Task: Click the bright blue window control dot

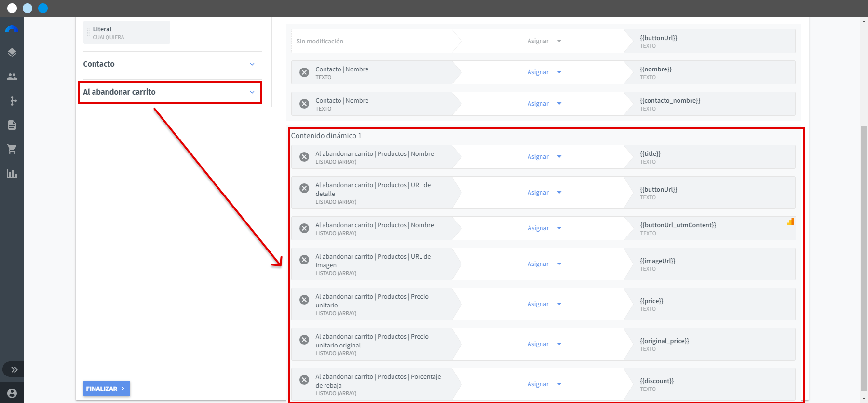Action: (43, 8)
